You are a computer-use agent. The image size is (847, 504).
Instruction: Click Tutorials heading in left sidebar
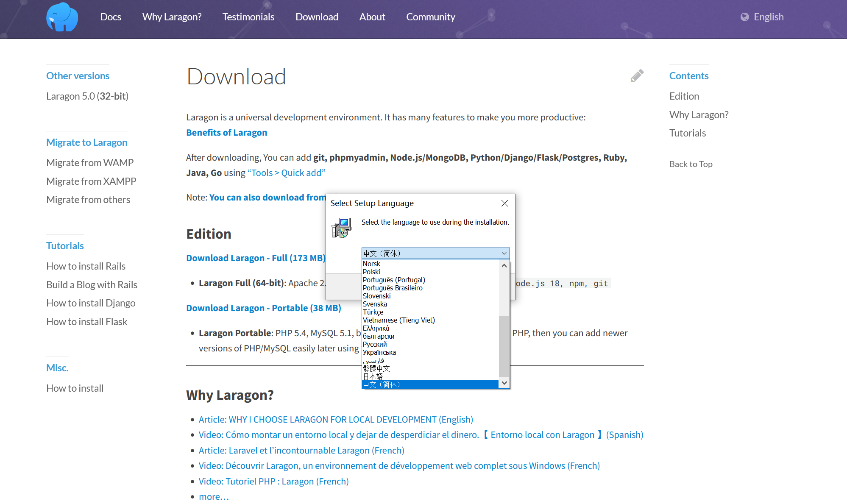tap(65, 246)
